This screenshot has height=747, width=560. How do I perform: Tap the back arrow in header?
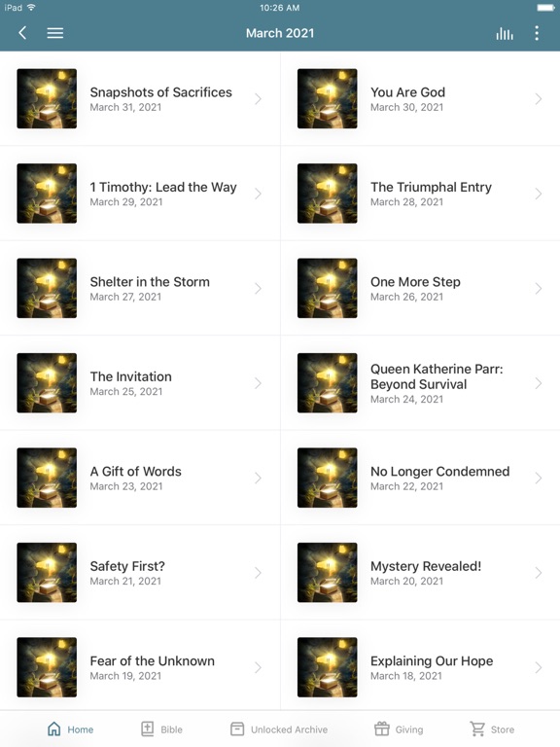click(x=22, y=33)
